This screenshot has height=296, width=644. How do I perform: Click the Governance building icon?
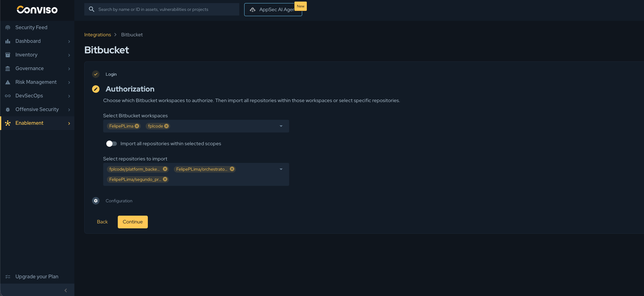(x=8, y=69)
